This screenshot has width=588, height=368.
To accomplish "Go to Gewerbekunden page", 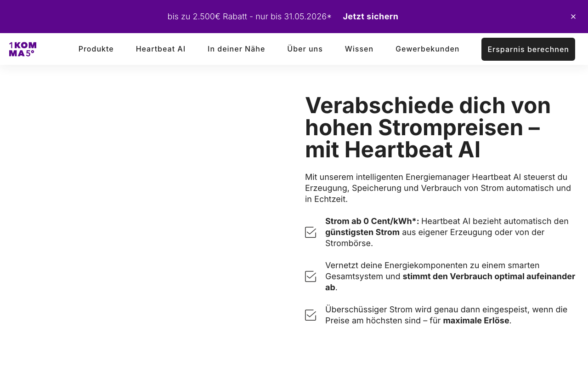I will click(x=427, y=49).
